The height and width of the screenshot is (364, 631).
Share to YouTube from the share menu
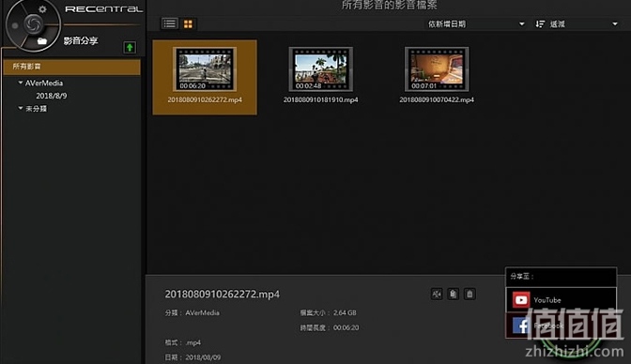pos(561,300)
